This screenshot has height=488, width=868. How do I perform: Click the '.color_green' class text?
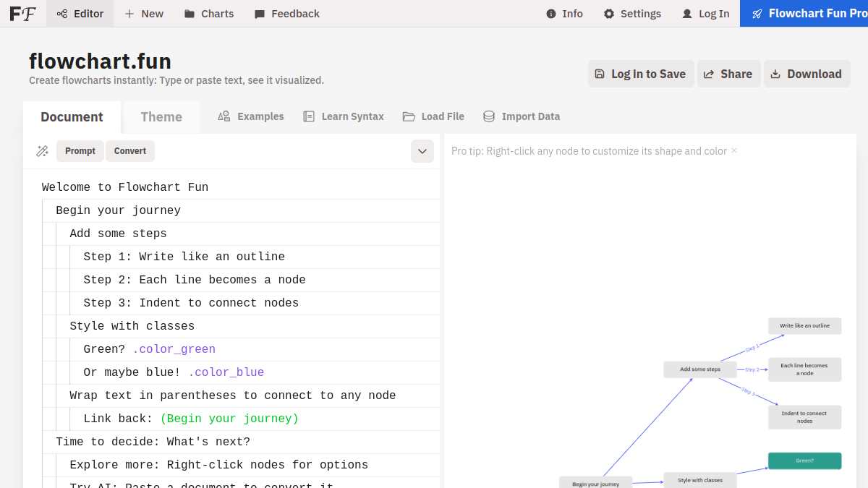point(174,349)
